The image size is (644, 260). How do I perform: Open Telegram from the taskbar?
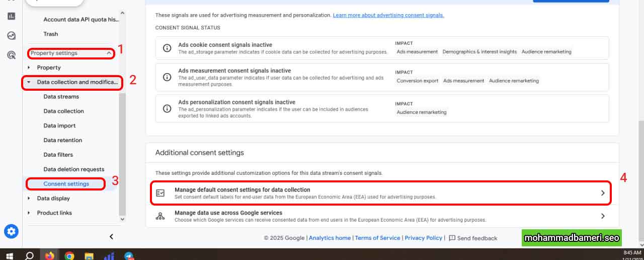tap(129, 255)
